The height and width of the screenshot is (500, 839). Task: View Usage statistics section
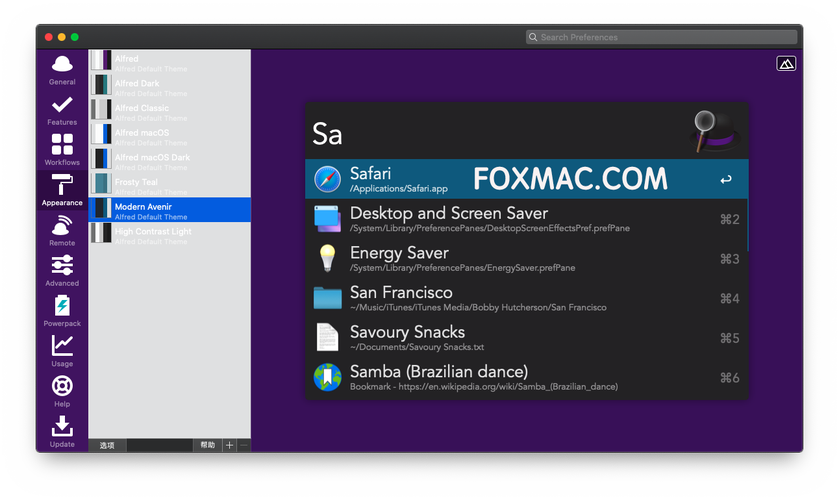pyautogui.click(x=62, y=351)
